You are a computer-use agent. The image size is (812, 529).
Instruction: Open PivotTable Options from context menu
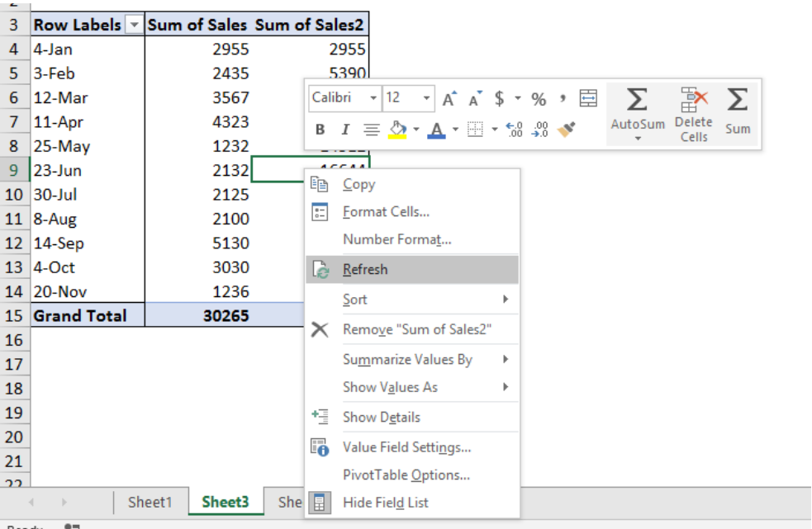tap(413, 475)
